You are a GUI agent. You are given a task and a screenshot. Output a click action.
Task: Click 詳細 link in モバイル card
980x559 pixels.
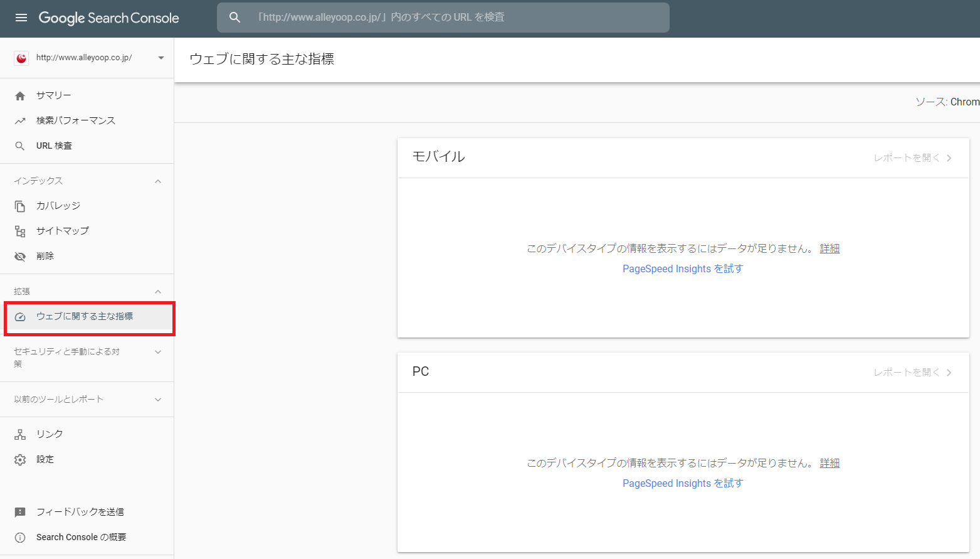point(830,248)
